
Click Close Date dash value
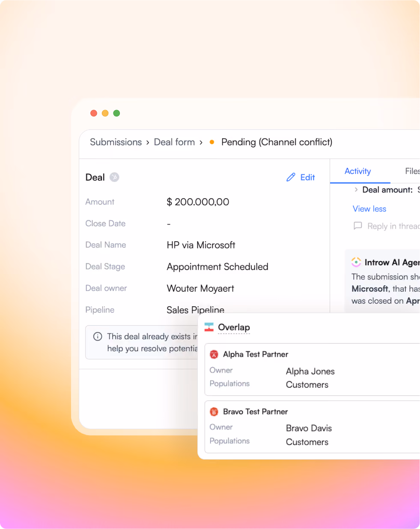pyautogui.click(x=169, y=224)
